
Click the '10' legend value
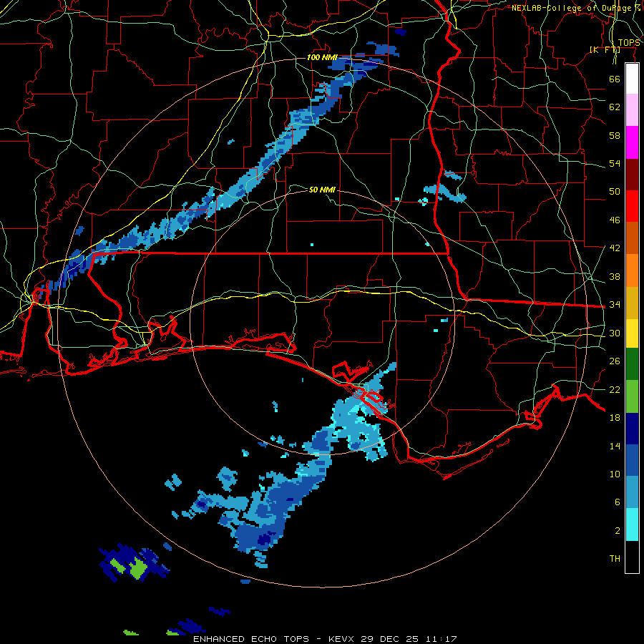pos(615,474)
